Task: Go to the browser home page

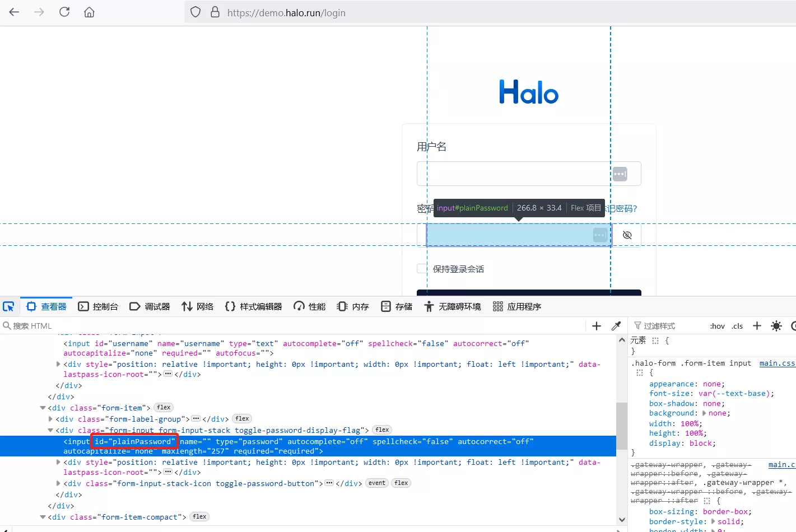Action: coord(89,12)
